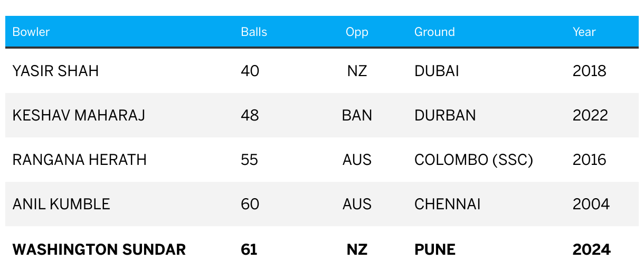Select the YASIR SHAH bowler name

click(55, 71)
